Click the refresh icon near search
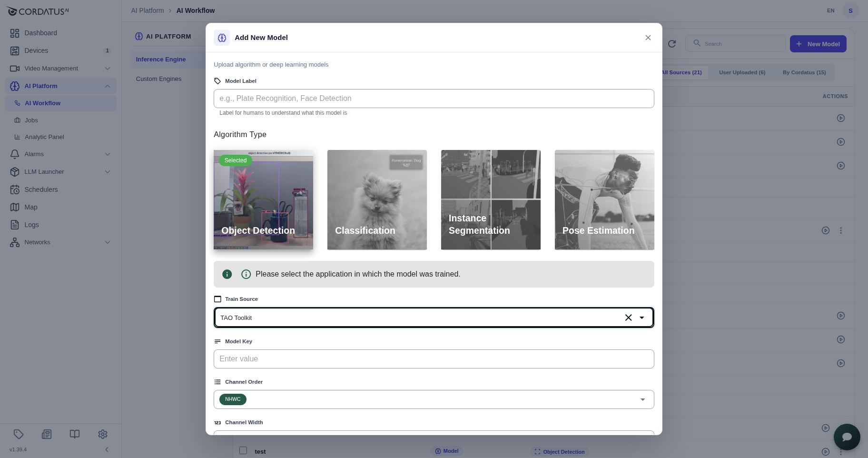This screenshot has height=458, width=868. (x=672, y=44)
